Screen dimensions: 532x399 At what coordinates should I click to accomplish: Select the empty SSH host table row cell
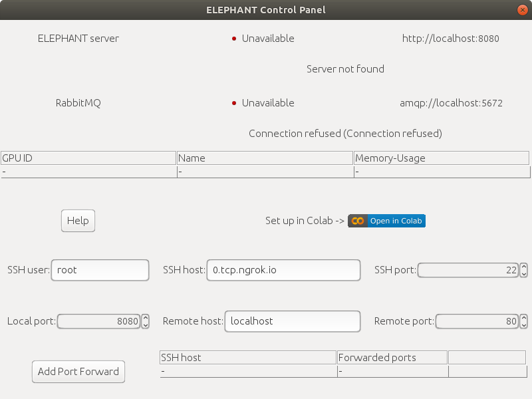(248, 371)
